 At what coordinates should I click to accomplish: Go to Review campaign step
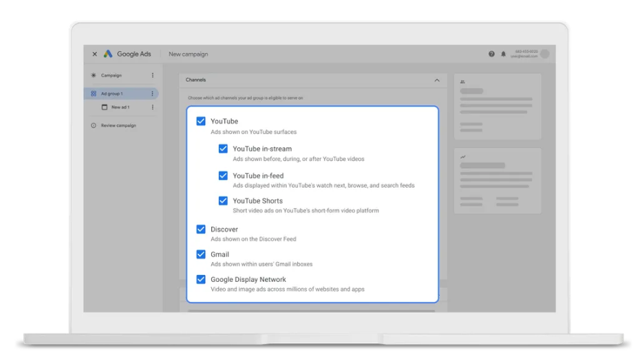click(x=118, y=126)
